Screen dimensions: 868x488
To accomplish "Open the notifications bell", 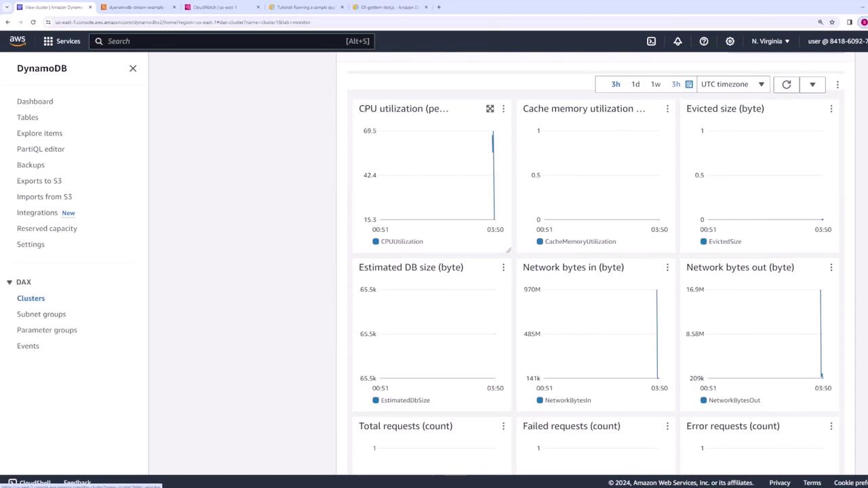I will 677,41.
